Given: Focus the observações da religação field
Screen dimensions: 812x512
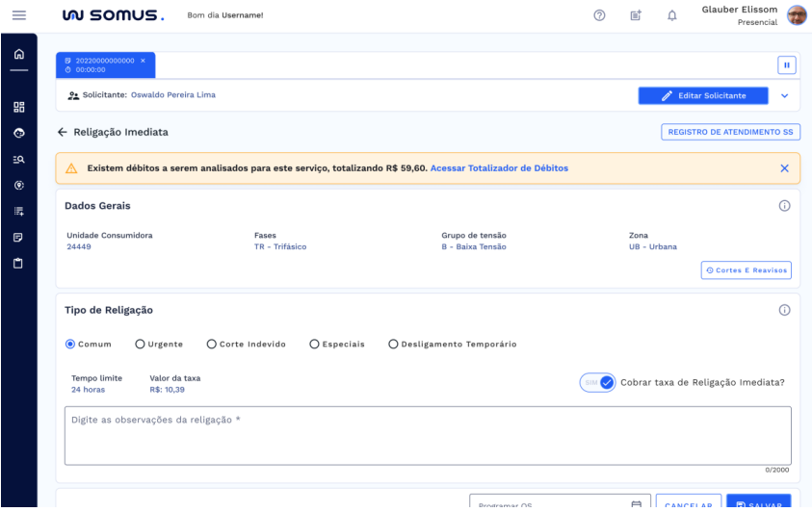Looking at the screenshot, I should click(428, 435).
